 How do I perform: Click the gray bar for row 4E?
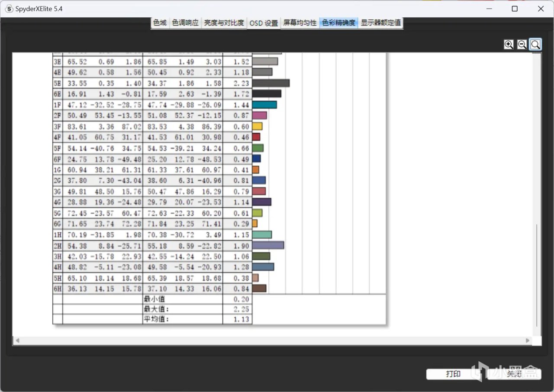[262, 72]
